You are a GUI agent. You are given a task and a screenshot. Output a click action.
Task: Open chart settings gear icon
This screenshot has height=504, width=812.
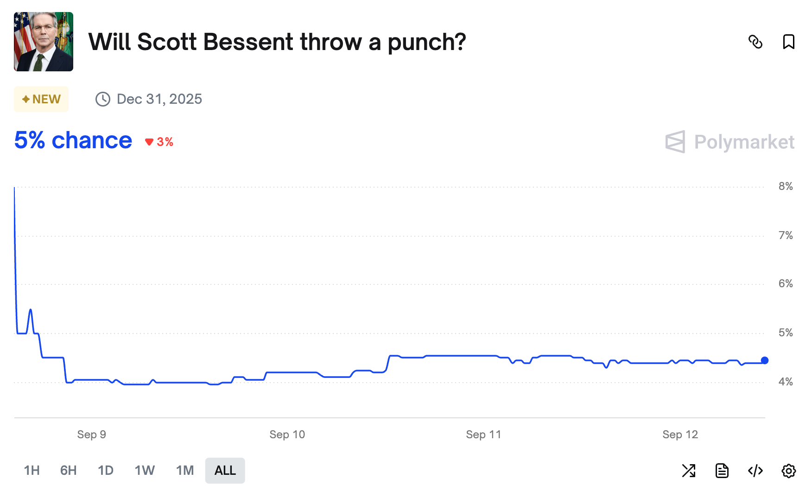(x=788, y=471)
